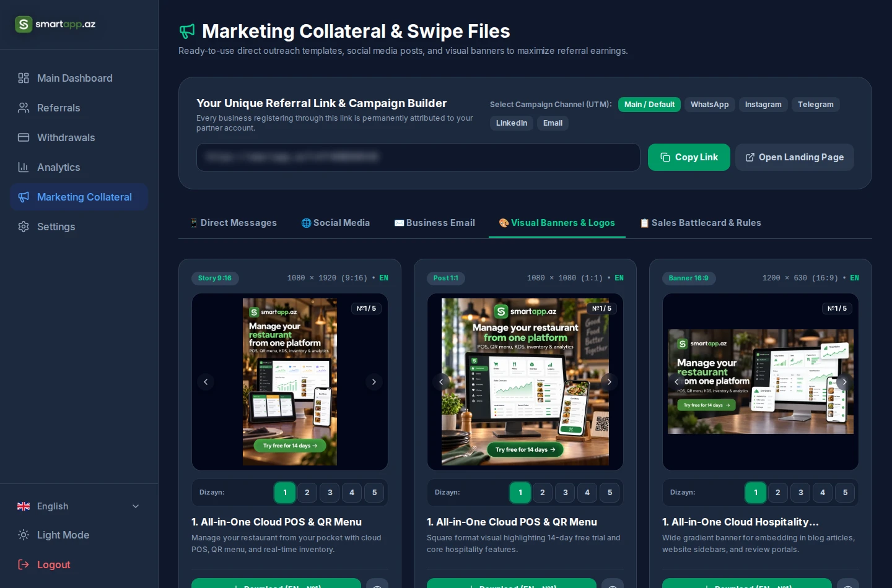Switch to the Social Media tab

[x=335, y=223]
